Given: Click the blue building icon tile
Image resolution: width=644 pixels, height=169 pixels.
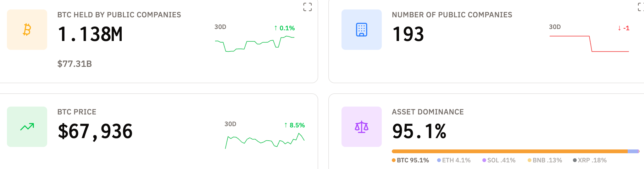Looking at the screenshot, I should point(361,30).
